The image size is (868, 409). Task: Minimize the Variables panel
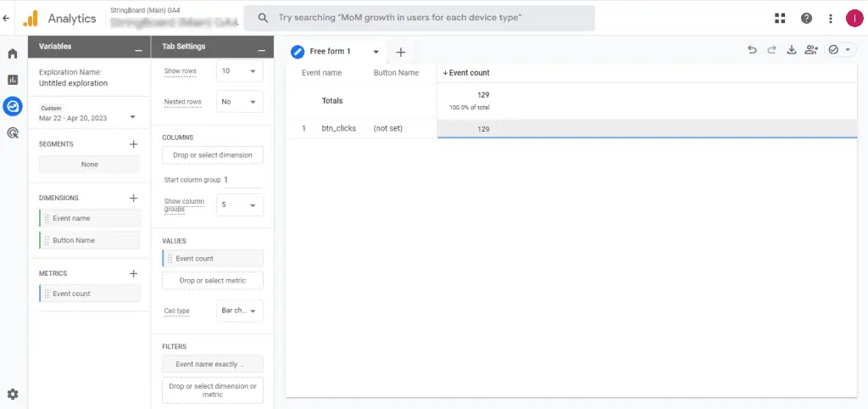point(138,50)
